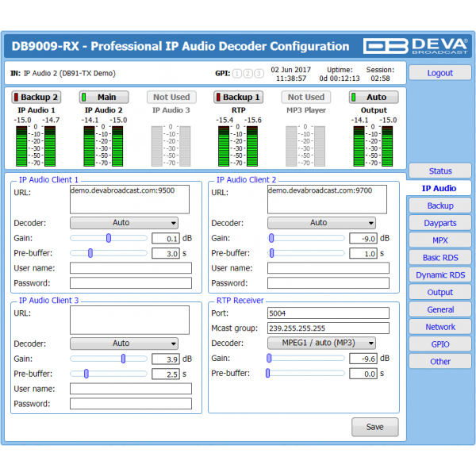
Task: Click Client 3 pre-buffer value field 2.5
Action: point(166,374)
